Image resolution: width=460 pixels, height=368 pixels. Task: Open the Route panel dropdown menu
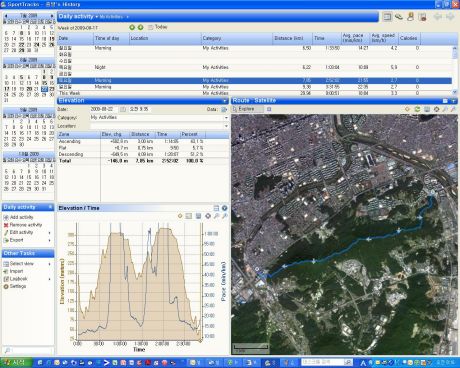[x=453, y=101]
